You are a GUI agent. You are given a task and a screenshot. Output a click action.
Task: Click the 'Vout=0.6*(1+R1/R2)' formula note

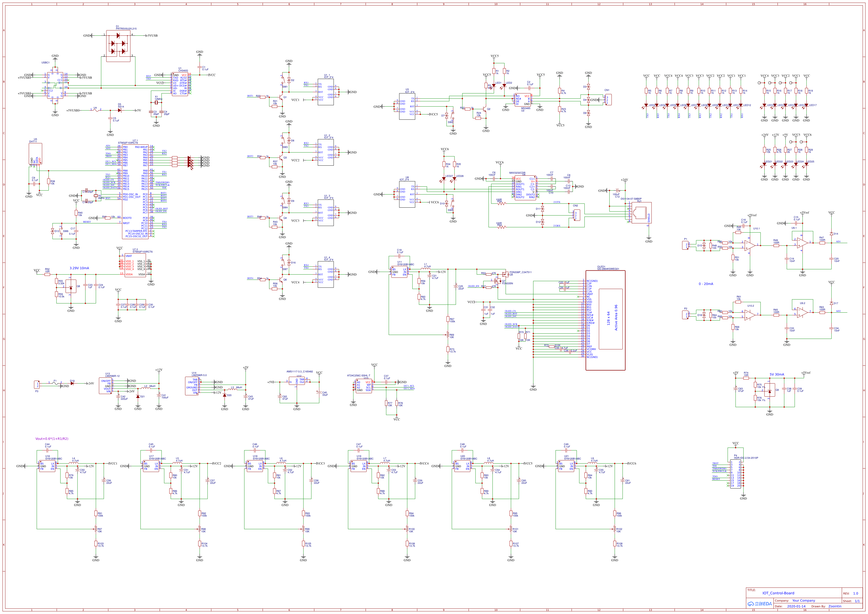point(52,439)
